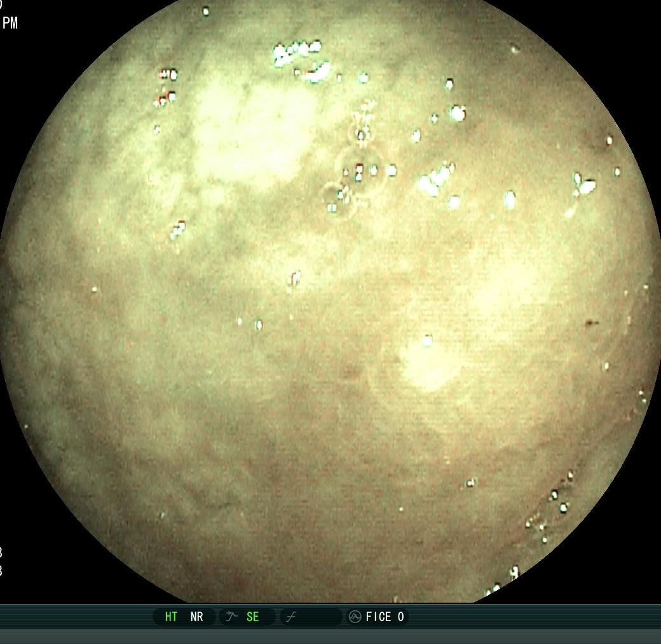Click the structure enhancement curve icon
The image size is (661, 644).
click(x=231, y=617)
